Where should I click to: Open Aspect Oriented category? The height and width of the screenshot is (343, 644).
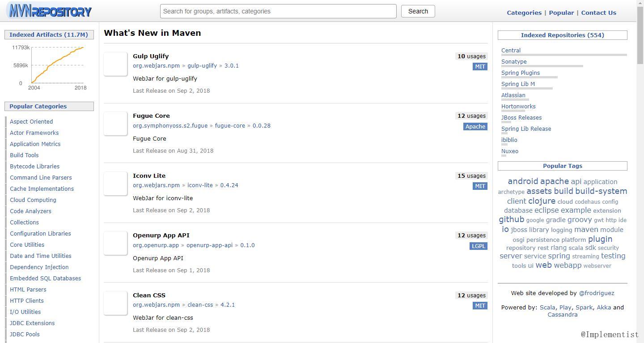pyautogui.click(x=31, y=121)
